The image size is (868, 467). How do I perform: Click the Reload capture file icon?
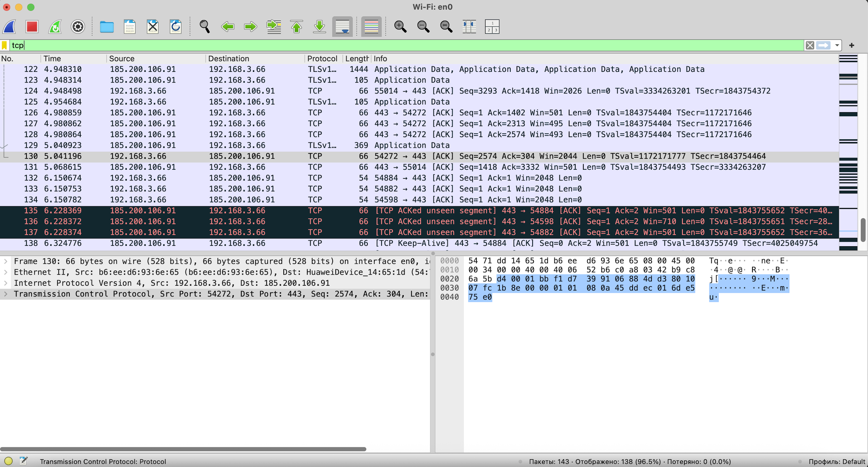pyautogui.click(x=175, y=27)
